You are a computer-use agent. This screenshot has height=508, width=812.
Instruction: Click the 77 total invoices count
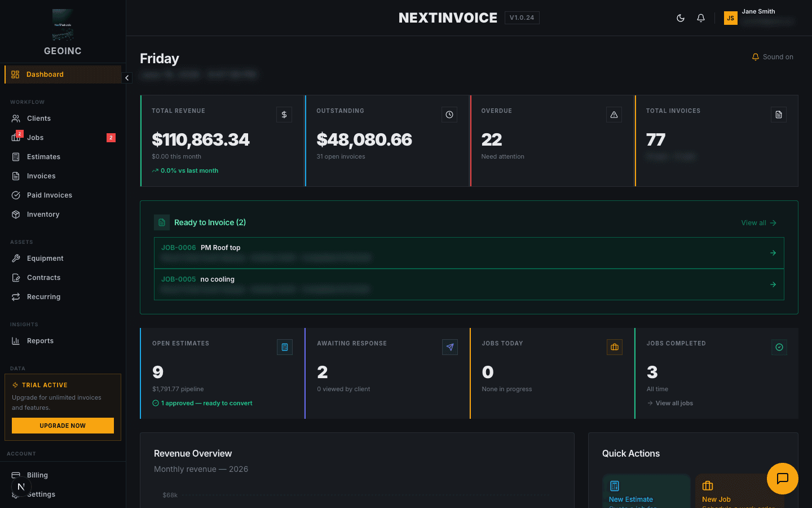(x=656, y=139)
